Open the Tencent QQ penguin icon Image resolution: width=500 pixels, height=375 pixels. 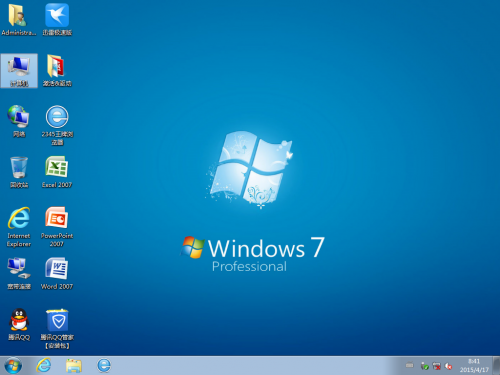coord(19,324)
